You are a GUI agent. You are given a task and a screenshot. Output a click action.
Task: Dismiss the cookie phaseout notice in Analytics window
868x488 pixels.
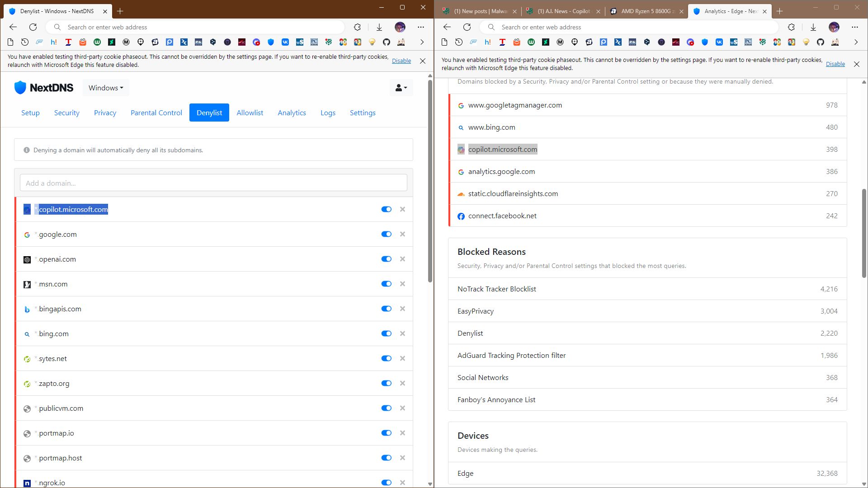(857, 64)
